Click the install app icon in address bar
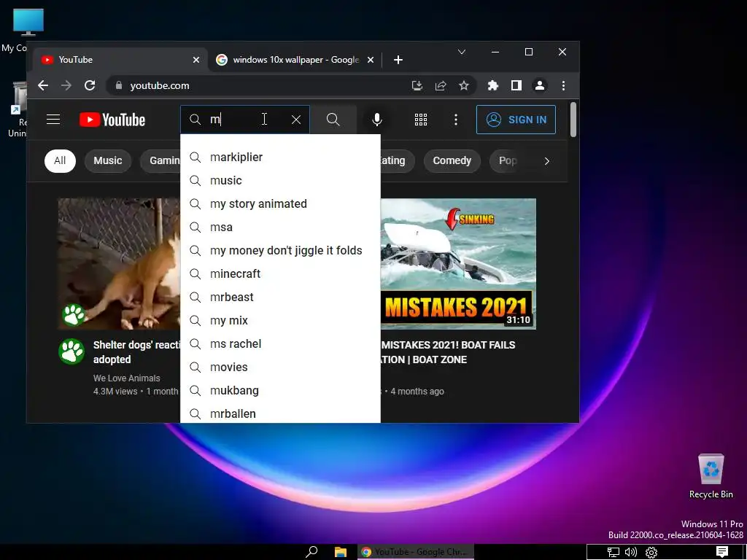Image resolution: width=747 pixels, height=560 pixels. 417,86
